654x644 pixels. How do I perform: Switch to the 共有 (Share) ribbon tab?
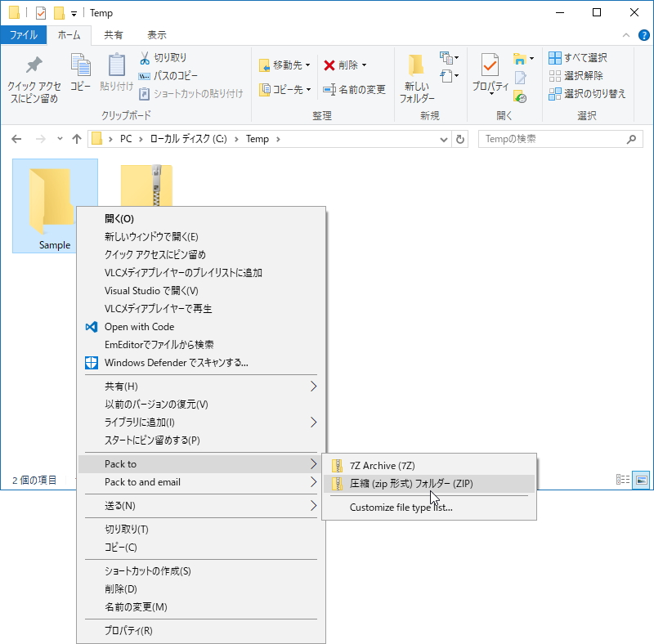[x=114, y=34]
